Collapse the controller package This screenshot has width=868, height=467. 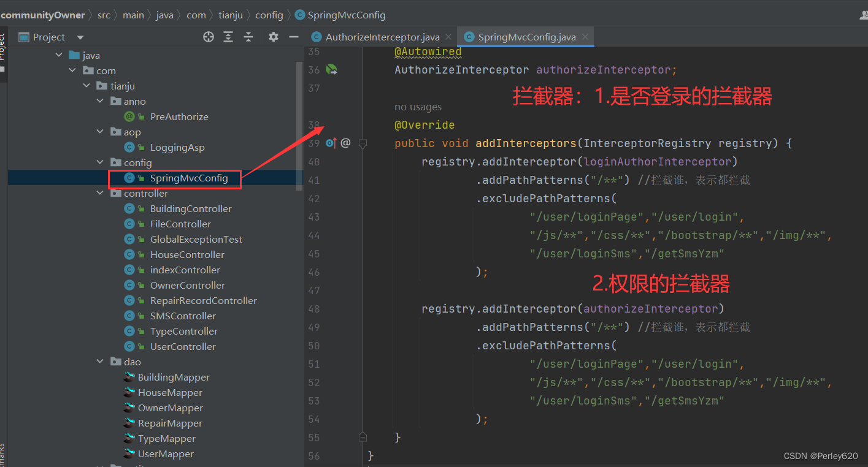click(101, 193)
